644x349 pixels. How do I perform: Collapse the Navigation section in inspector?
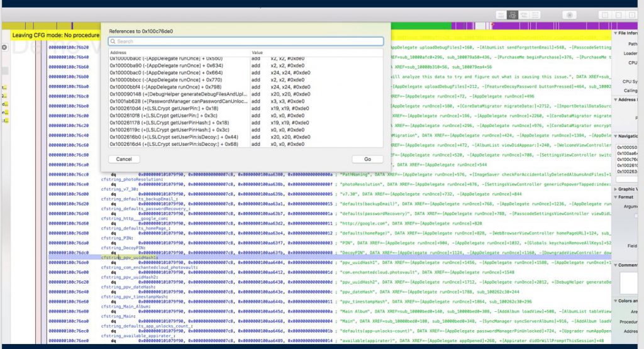[615, 136]
